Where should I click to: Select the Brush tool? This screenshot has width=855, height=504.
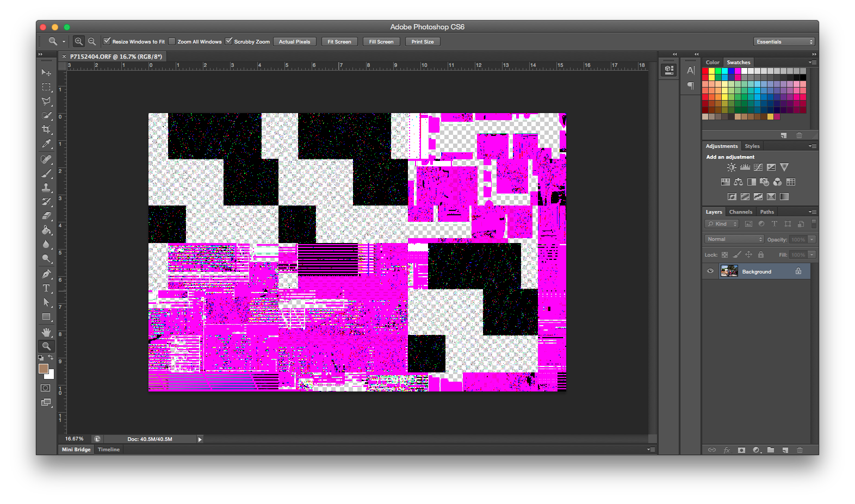coord(46,173)
